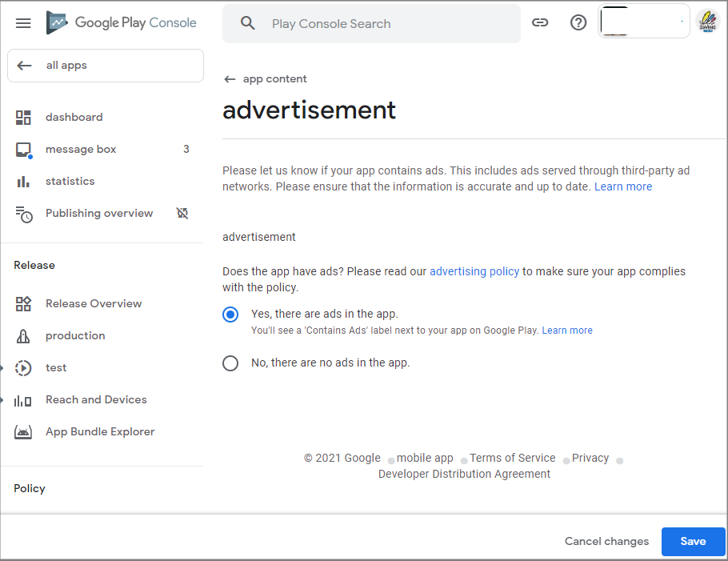Open the developer account switcher box
The image size is (728, 561).
point(643,22)
